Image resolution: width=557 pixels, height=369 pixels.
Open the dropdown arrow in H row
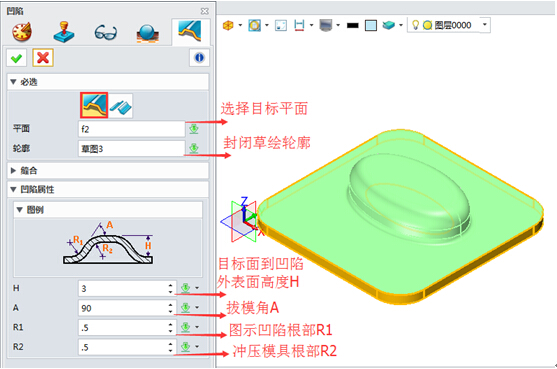point(197,288)
